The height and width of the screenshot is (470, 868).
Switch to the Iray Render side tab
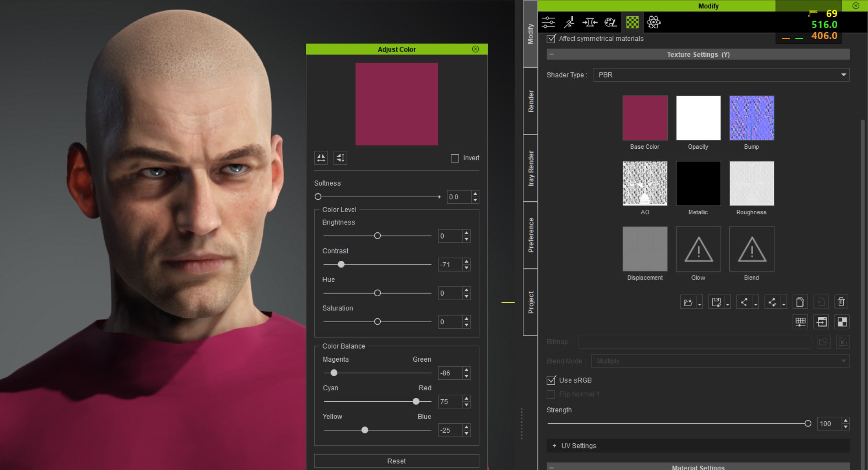click(530, 168)
